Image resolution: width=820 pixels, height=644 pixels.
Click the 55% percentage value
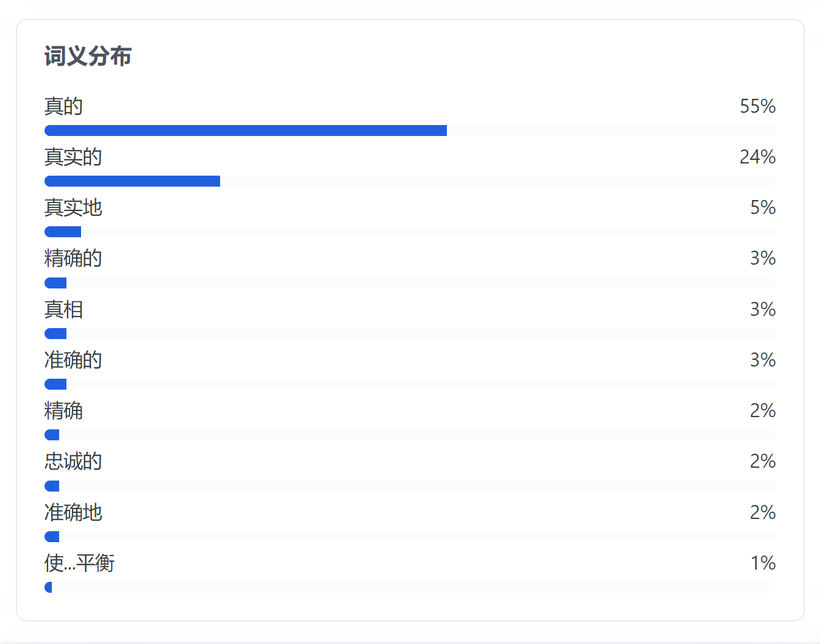coord(757,106)
